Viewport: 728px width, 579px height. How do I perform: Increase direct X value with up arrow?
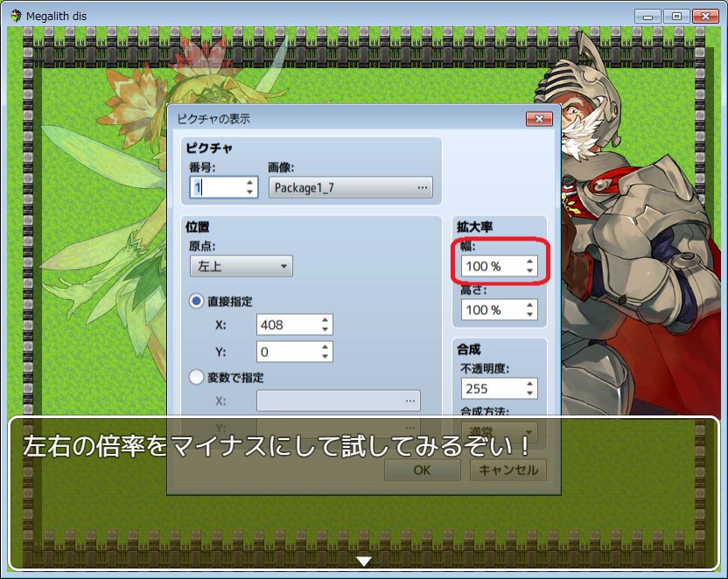pyautogui.click(x=325, y=319)
